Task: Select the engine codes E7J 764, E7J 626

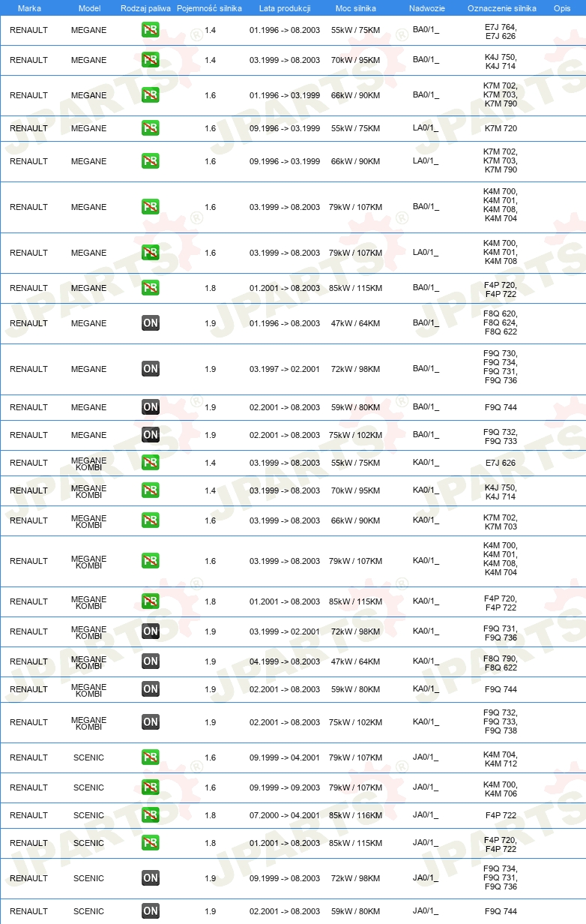Action: coord(501,31)
